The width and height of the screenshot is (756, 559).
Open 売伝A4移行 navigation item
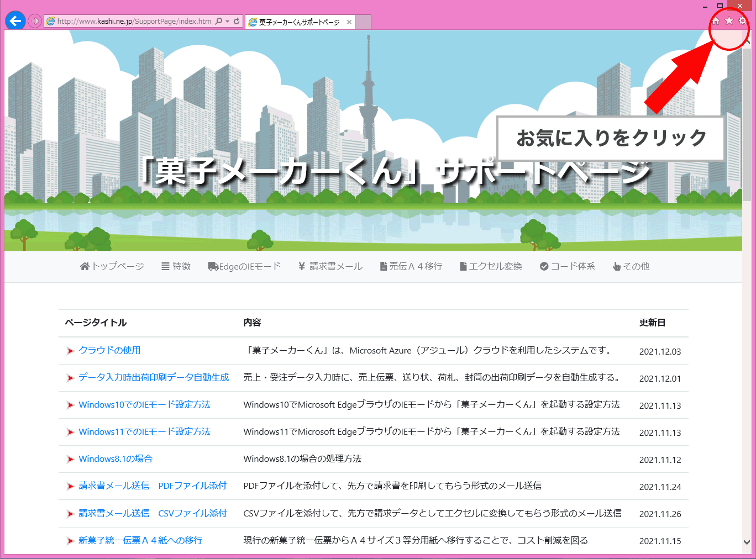[411, 266]
